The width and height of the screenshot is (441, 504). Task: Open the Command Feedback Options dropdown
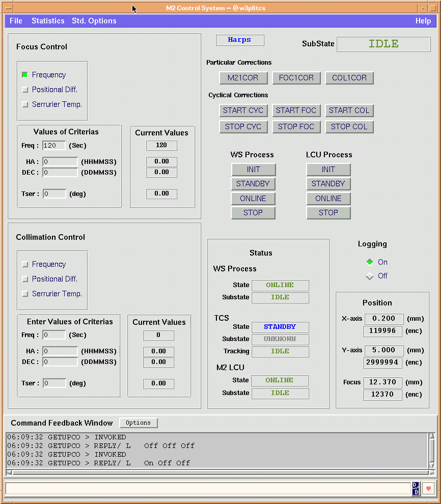[139, 423]
